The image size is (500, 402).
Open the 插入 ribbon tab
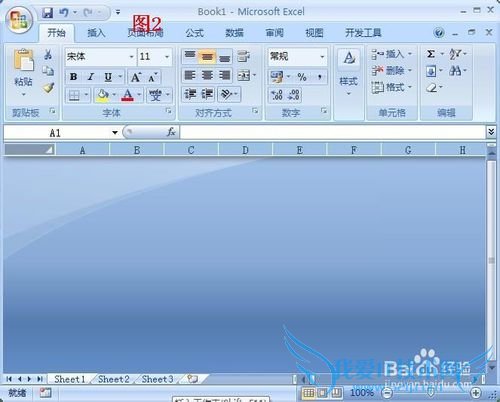96,33
